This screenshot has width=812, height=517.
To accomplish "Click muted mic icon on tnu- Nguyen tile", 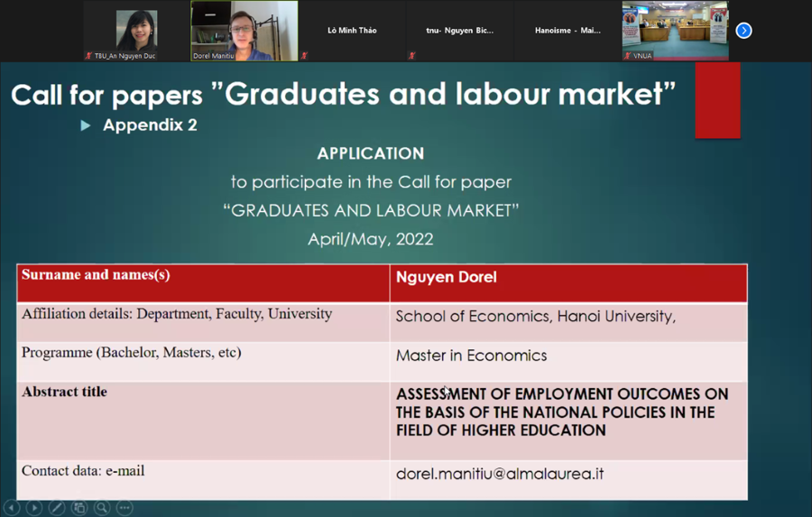I will click(x=411, y=55).
